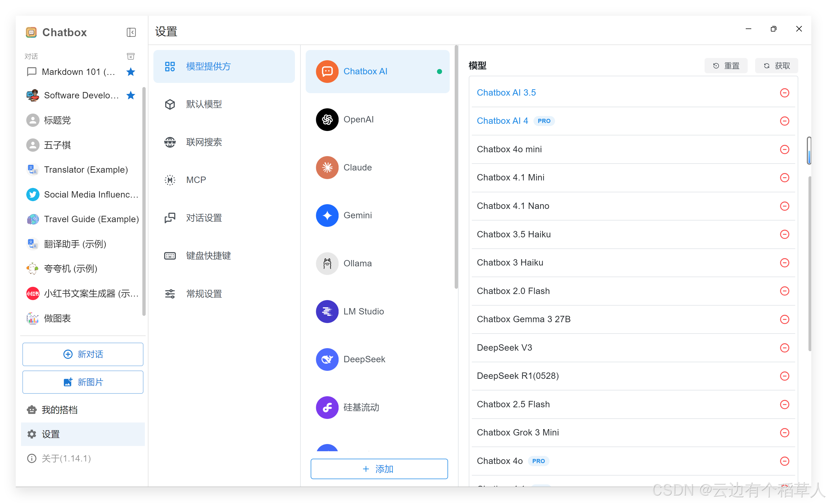The width and height of the screenshot is (827, 504).
Task: Remove the Chatbox 4.1 Nano model
Action: click(x=784, y=206)
